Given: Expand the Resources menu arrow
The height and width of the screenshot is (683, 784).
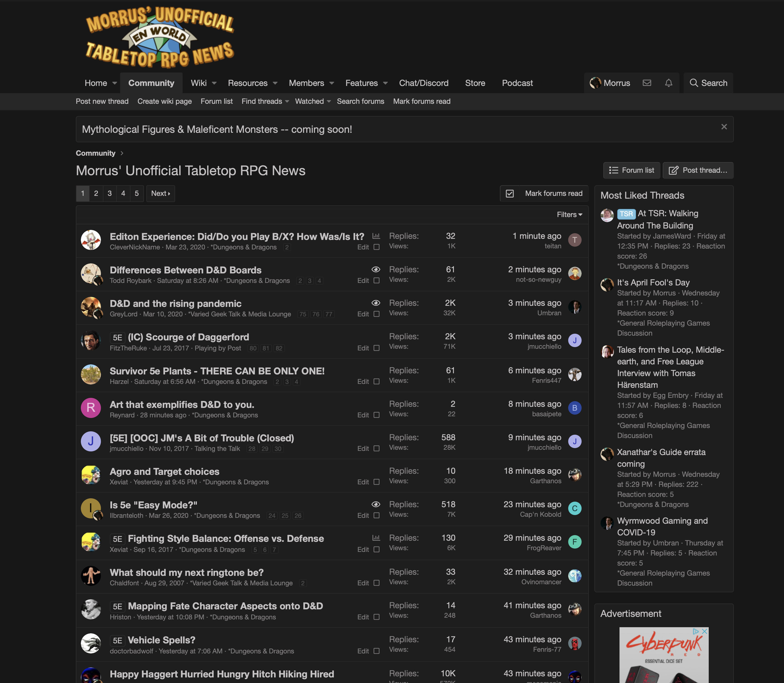Looking at the screenshot, I should point(275,83).
